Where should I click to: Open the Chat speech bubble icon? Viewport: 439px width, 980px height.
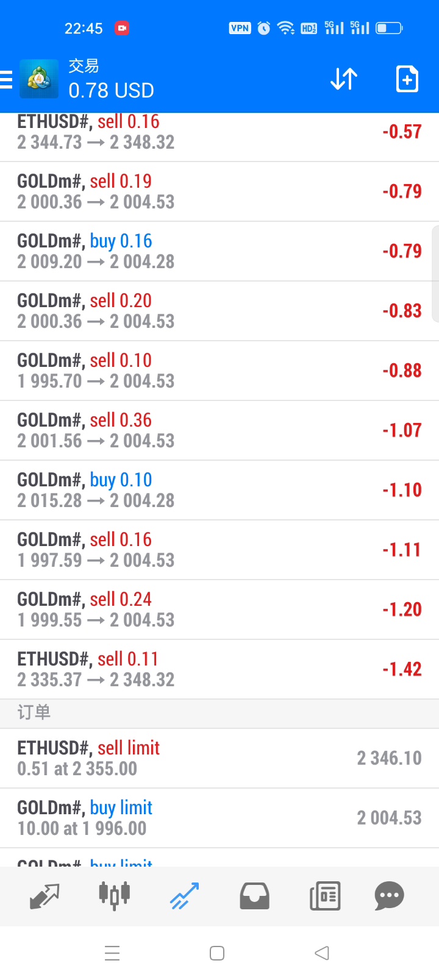click(389, 896)
